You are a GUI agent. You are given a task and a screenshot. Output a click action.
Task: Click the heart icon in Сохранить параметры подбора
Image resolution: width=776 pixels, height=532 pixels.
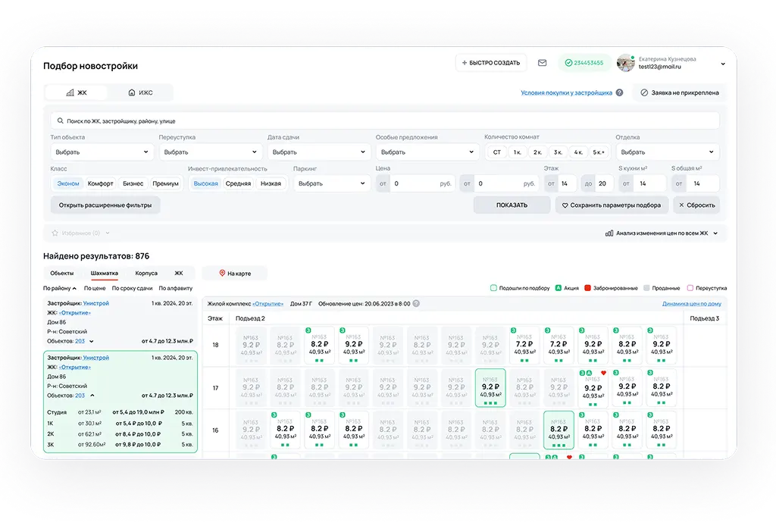click(565, 205)
